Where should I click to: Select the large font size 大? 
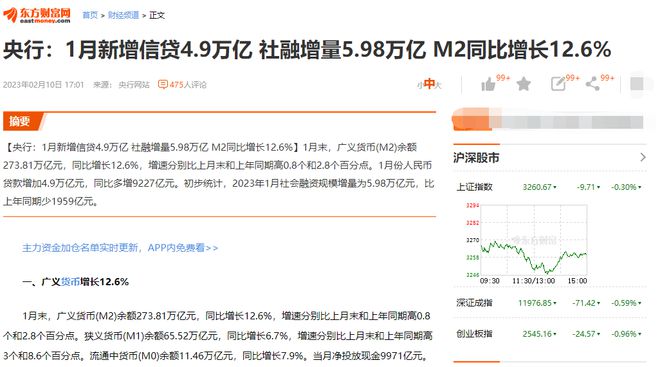tap(438, 85)
